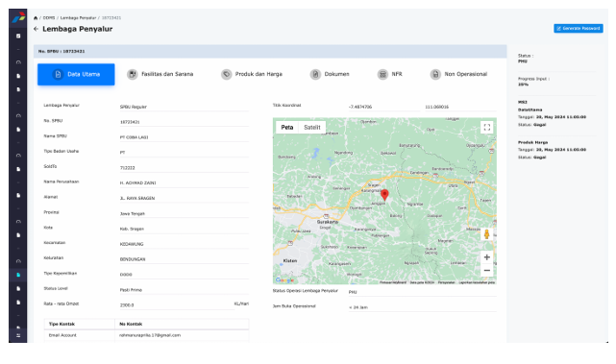616x364 pixels.
Task: Click the Produk Harga heading in status panel
Action: [x=532, y=142]
